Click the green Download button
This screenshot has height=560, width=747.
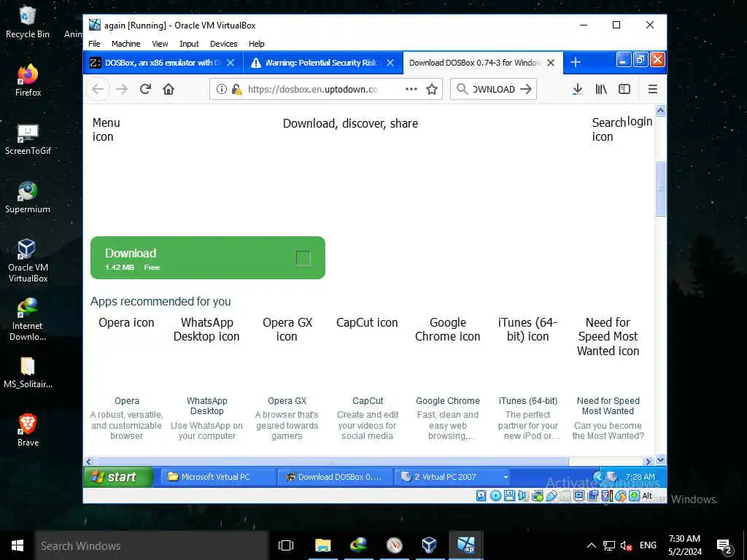pos(208,257)
